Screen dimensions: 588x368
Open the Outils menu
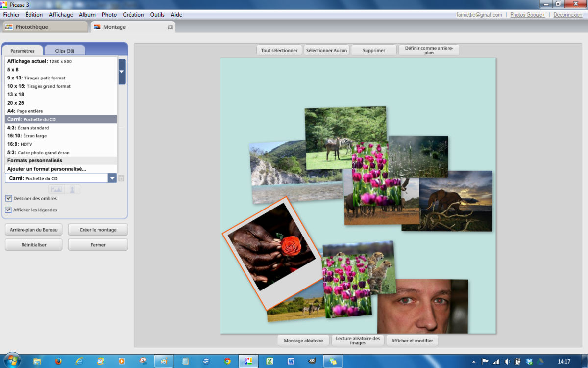point(157,15)
